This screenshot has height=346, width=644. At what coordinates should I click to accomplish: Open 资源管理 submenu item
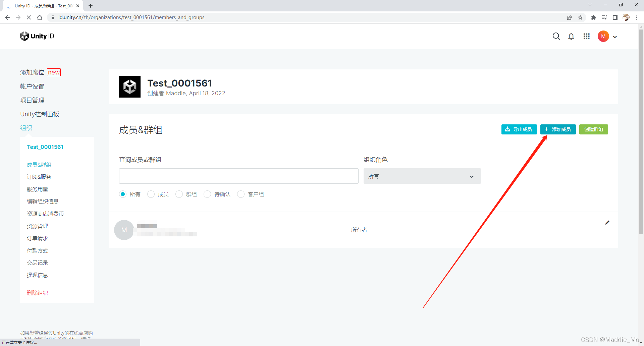(x=37, y=226)
